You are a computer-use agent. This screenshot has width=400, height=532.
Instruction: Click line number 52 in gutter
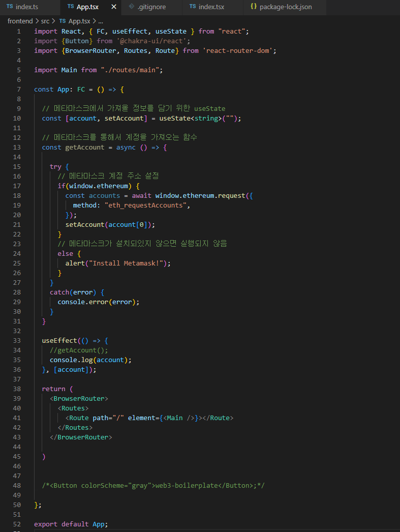[17, 524]
